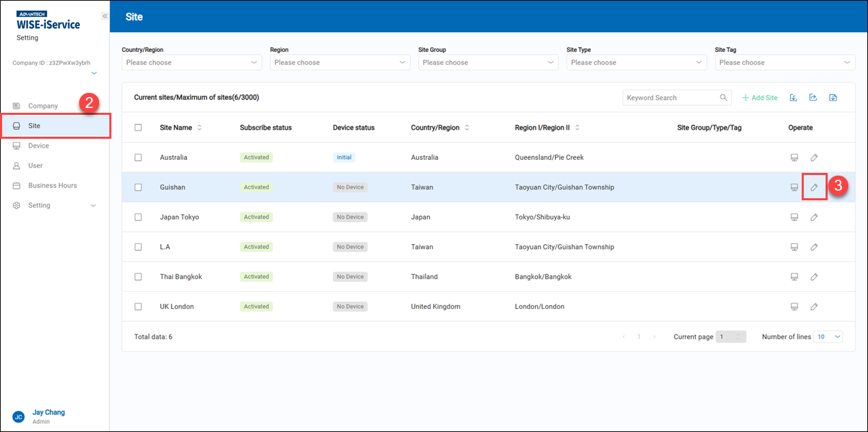Expand the Site Type filter dropdown
The width and height of the screenshot is (868, 432).
[x=636, y=62]
